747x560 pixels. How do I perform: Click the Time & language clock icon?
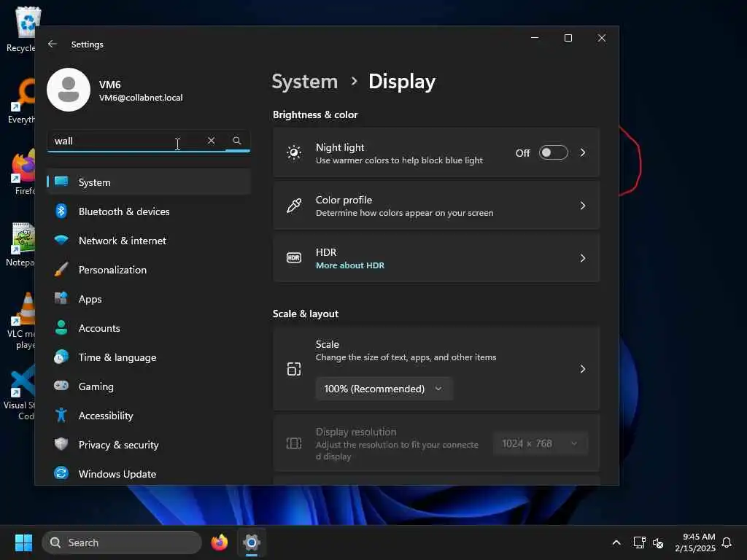click(61, 357)
